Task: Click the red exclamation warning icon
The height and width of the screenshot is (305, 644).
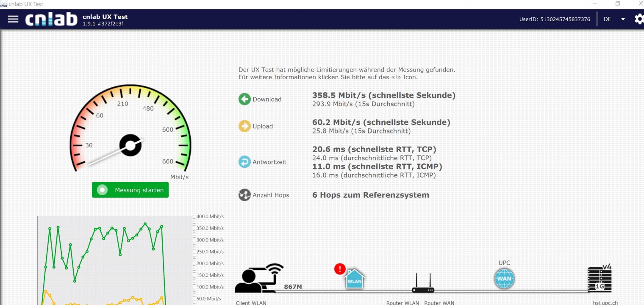Action: [x=340, y=269]
